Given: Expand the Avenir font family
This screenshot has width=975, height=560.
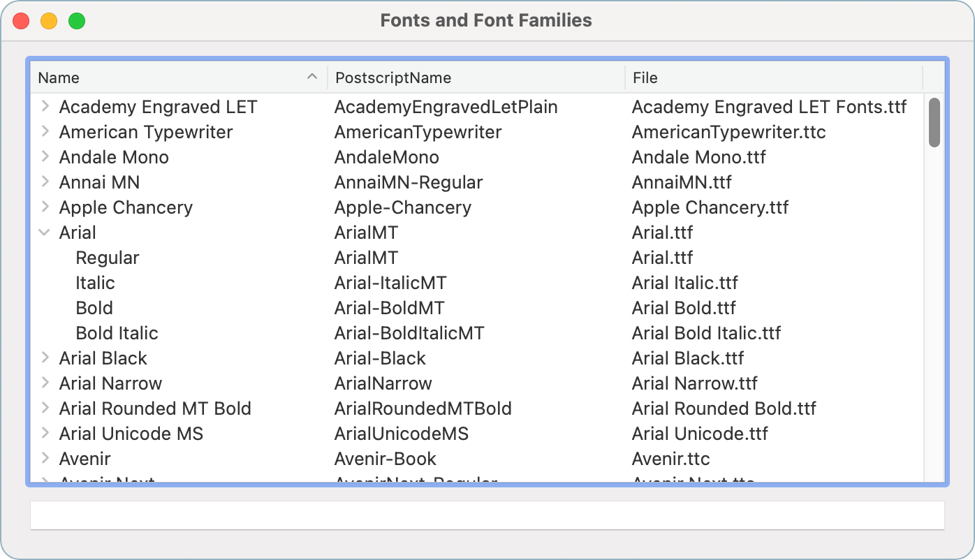Looking at the screenshot, I should coord(45,459).
